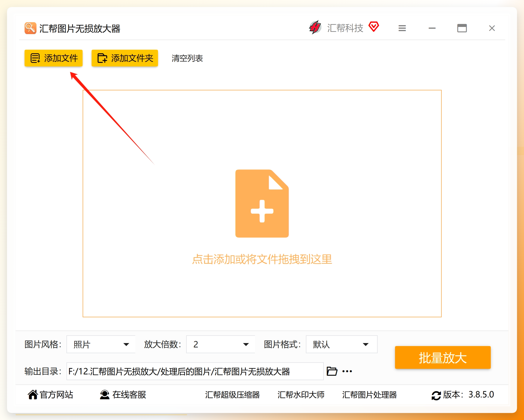Minimize the application window
Viewport: 524px width, 420px height.
click(x=432, y=28)
